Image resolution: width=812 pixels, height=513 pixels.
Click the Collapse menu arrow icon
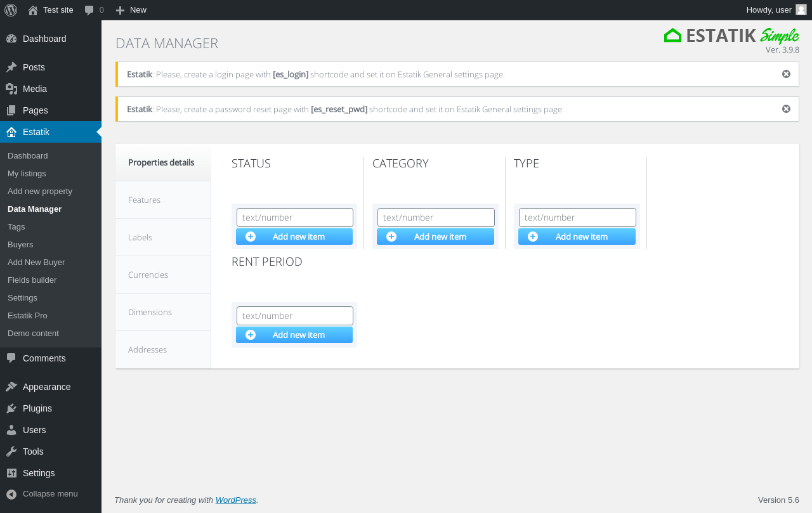[11, 494]
